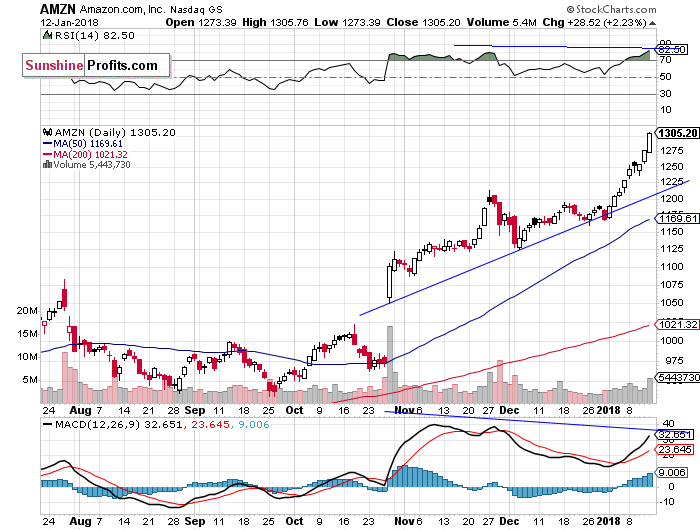Screen dimensions: 700x530
Task: Select the Low 1273.39 value
Action: point(347,22)
